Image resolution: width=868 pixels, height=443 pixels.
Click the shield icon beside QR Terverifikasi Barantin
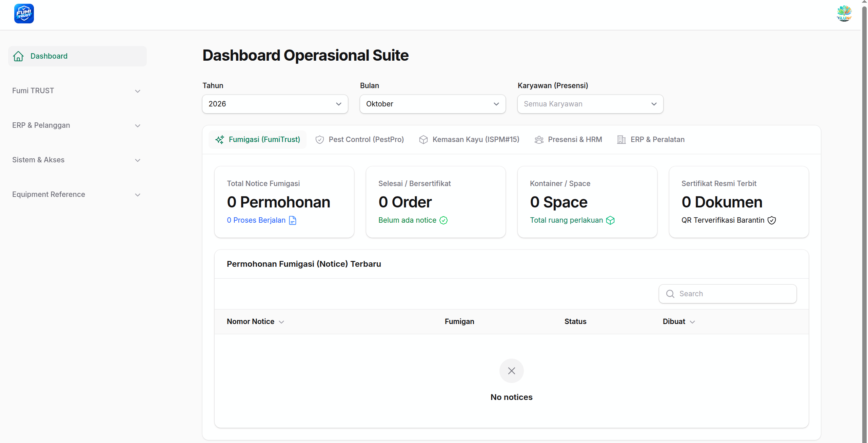(x=772, y=220)
